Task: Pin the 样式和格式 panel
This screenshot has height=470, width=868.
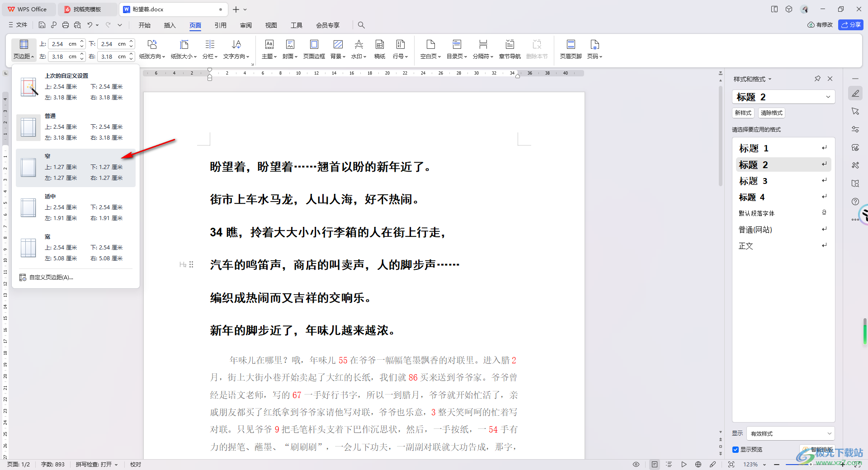Action: click(x=817, y=79)
